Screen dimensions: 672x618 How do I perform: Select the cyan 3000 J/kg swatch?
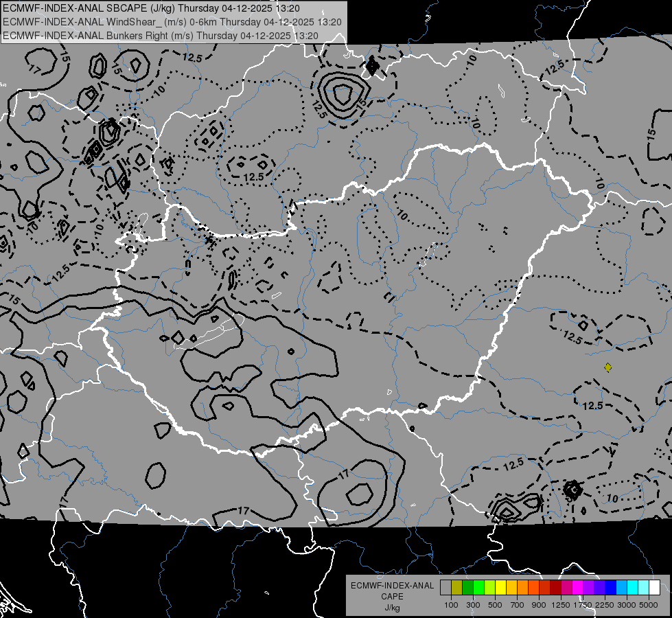633,588
